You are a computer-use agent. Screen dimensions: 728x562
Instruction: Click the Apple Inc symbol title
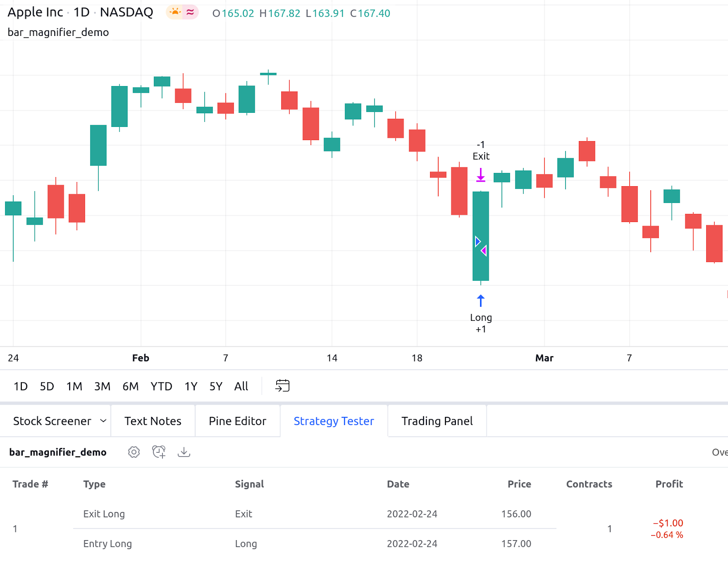[35, 12]
